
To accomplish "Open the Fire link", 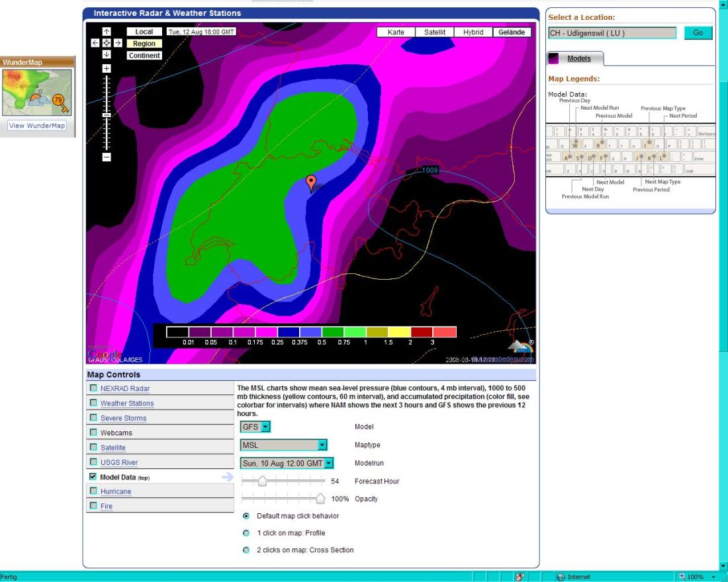I will coord(107,507).
